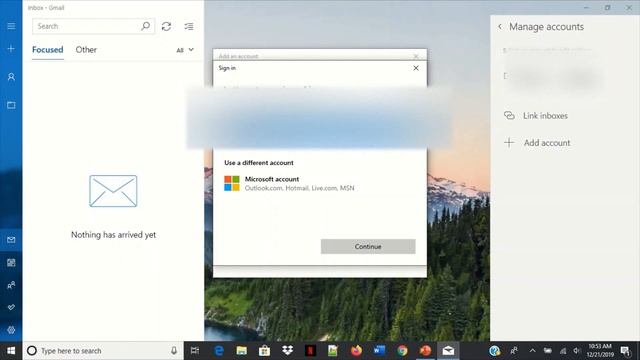Choose Microsoft account option

[289, 183]
